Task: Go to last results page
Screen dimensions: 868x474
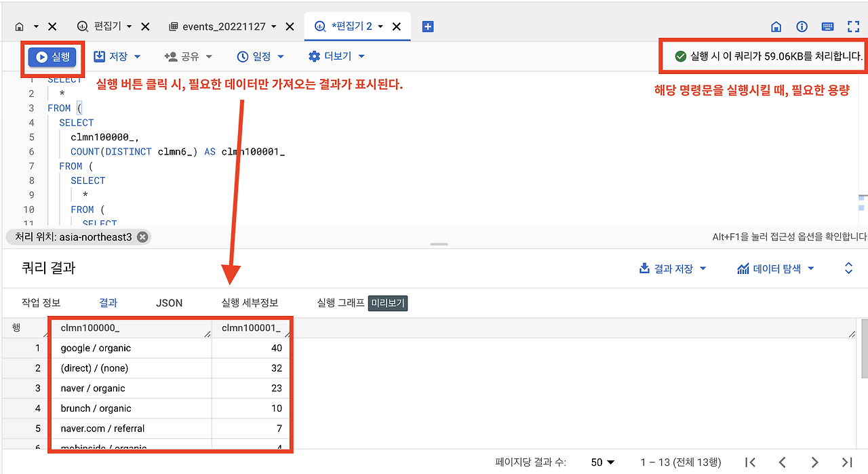Action: click(x=848, y=462)
